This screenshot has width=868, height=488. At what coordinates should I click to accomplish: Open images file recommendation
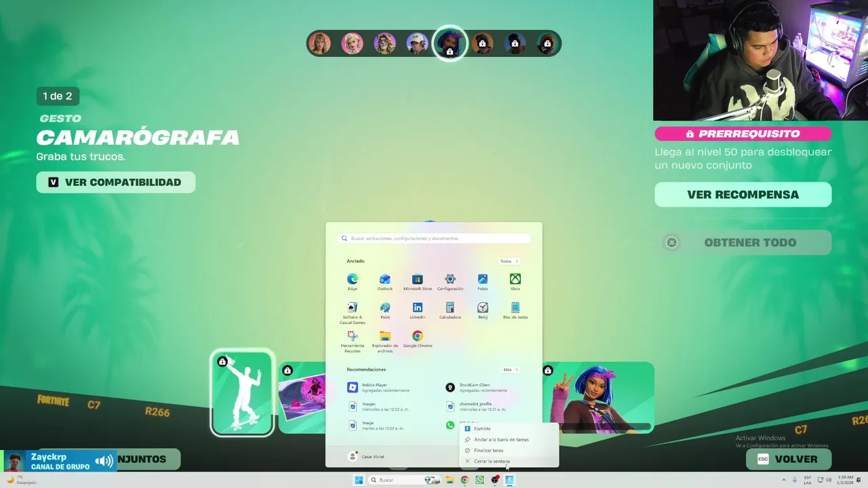coord(380,407)
